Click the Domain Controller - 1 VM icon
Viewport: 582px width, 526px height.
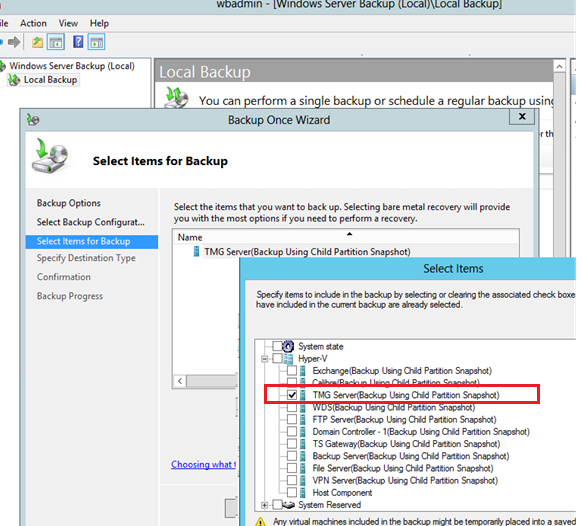(303, 432)
